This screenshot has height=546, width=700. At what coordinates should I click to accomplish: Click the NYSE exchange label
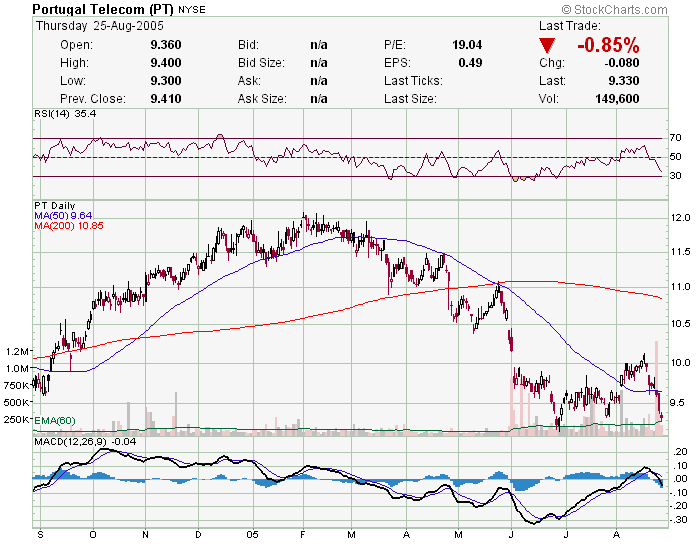tap(192, 10)
